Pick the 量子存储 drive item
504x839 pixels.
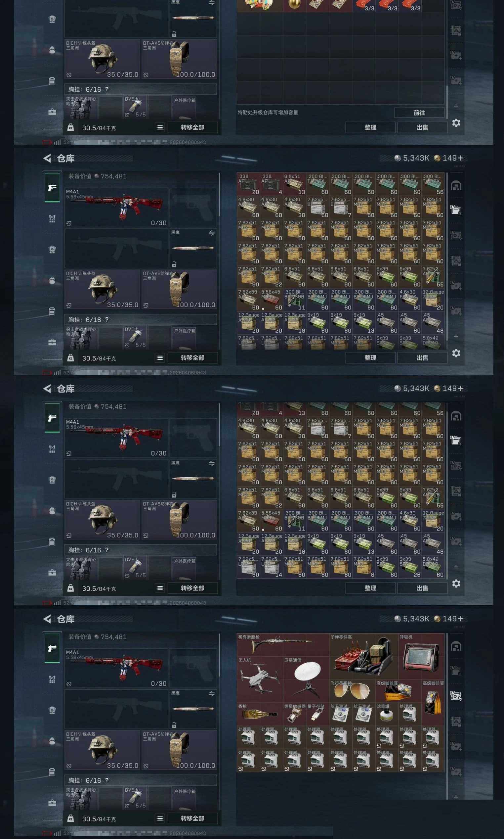pos(317,714)
